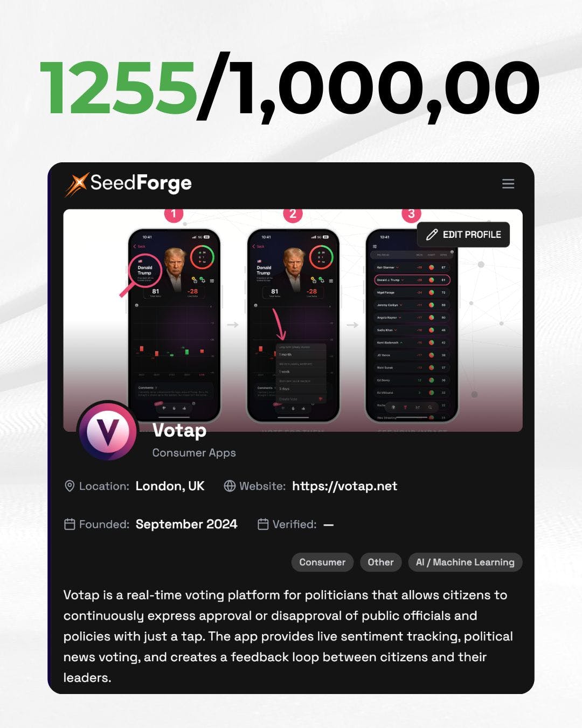Click the Edit Profile pencil icon
Image resolution: width=582 pixels, height=728 pixels.
432,235
